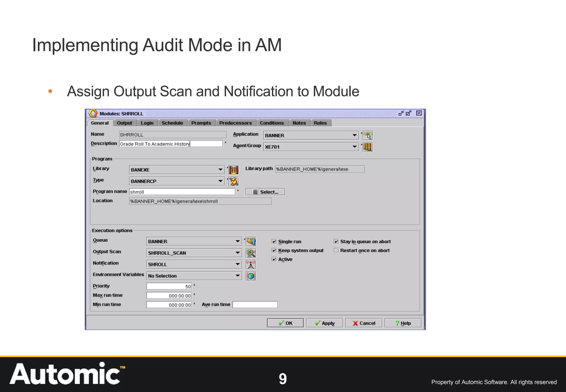Screen dimensions: 566x392
Task: Click the Help button
Action: point(403,323)
